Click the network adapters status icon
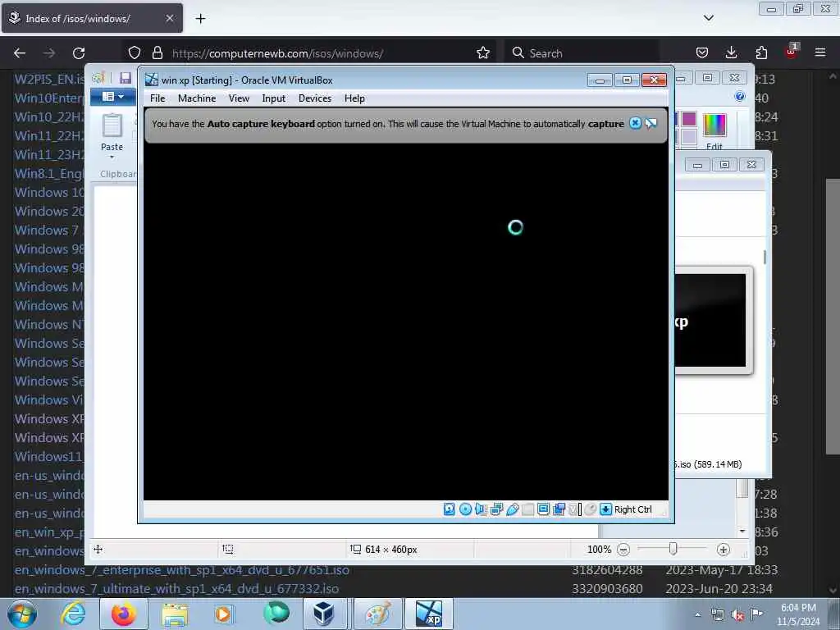840x630 pixels. (496, 509)
